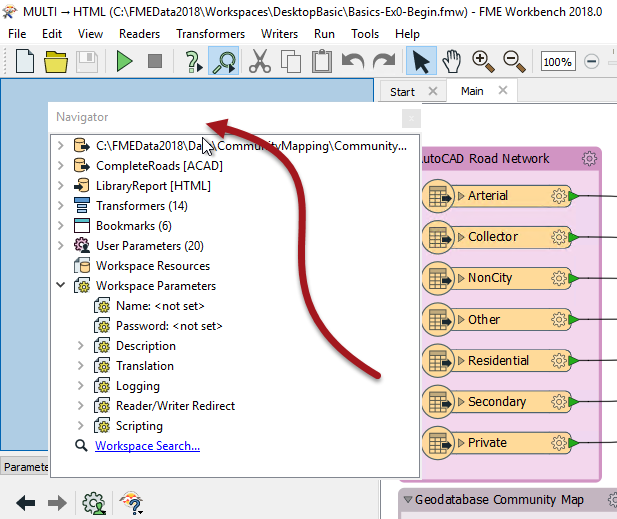The image size is (617, 519).
Task: Select Workspace Resources in Navigator
Action: [153, 266]
